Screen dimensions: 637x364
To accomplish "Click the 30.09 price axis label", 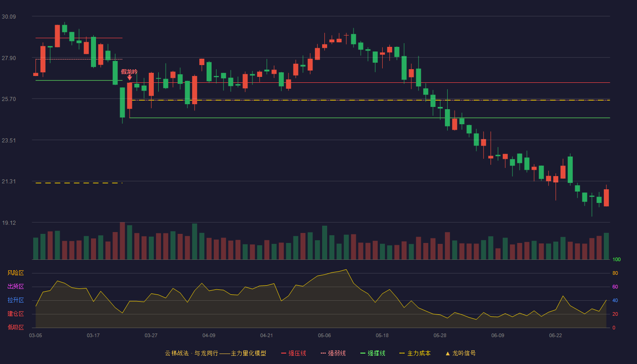I will 9,17.
